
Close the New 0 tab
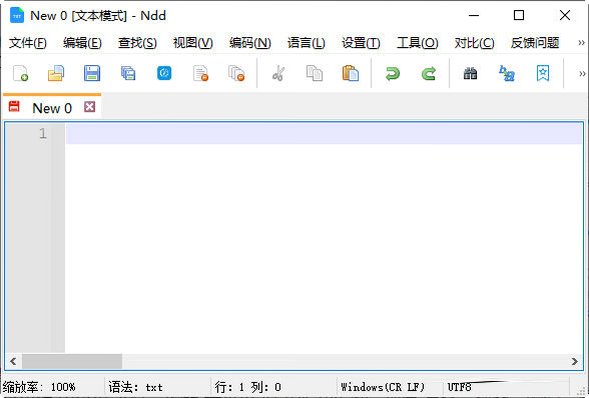pos(89,107)
